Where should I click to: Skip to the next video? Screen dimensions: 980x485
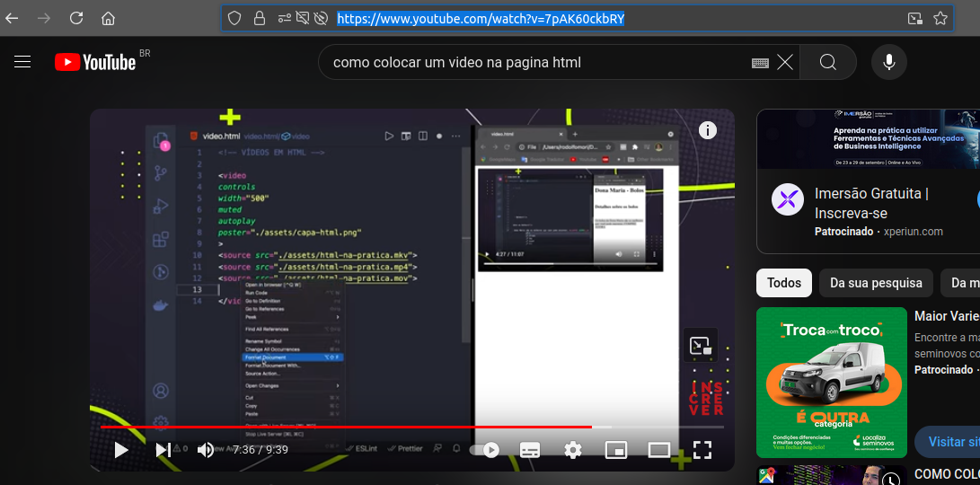[x=163, y=449]
